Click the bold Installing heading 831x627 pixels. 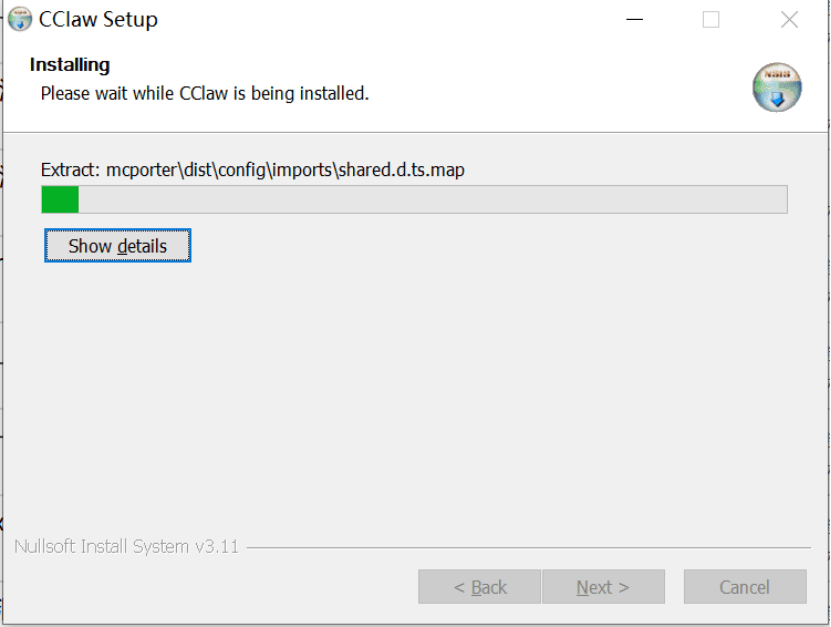pyautogui.click(x=70, y=65)
